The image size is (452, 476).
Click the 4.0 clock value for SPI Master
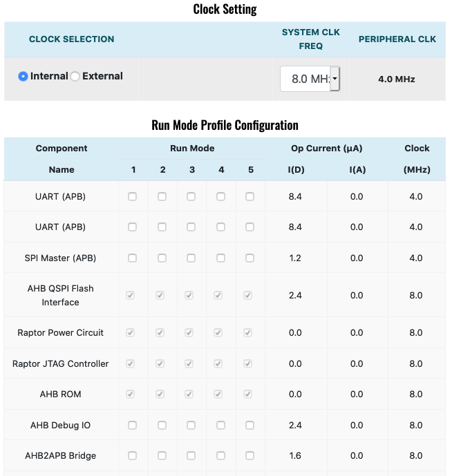[416, 258]
